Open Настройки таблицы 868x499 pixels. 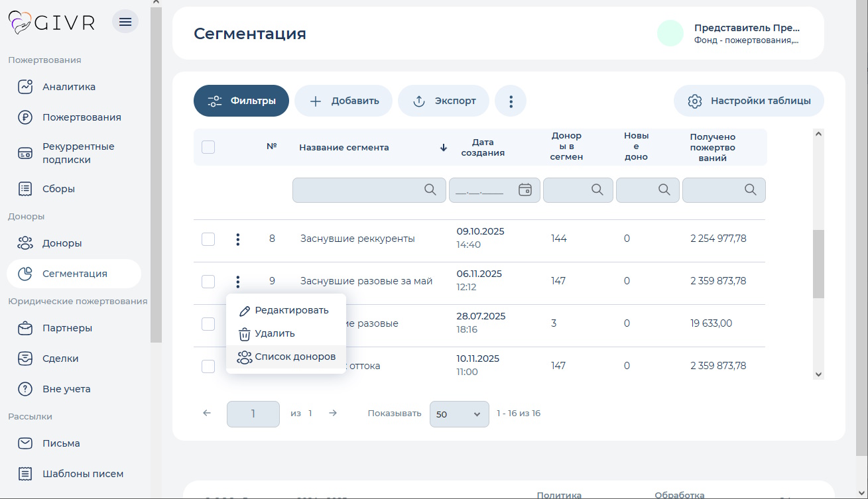748,100
